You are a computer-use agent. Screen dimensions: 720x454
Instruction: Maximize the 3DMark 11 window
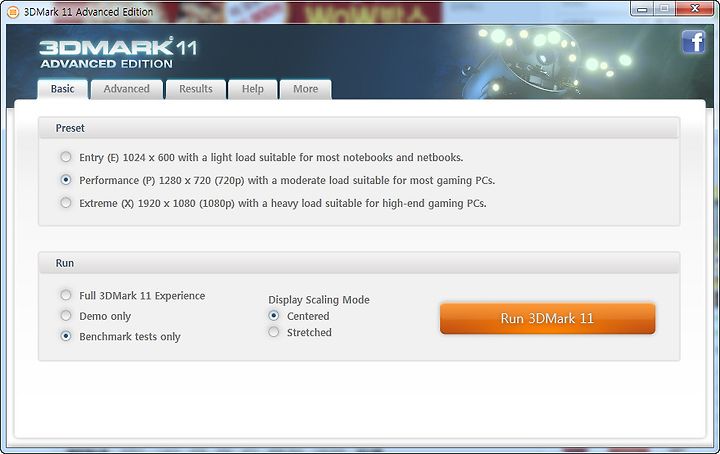(664, 9)
